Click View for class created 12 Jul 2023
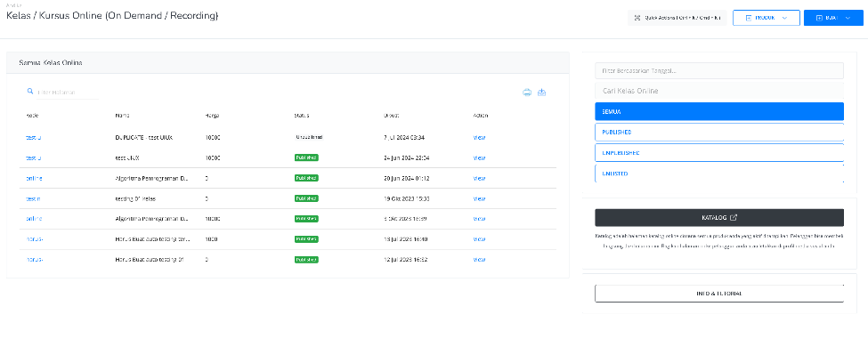Viewport: 868px width, 347px height. pyautogui.click(x=479, y=260)
